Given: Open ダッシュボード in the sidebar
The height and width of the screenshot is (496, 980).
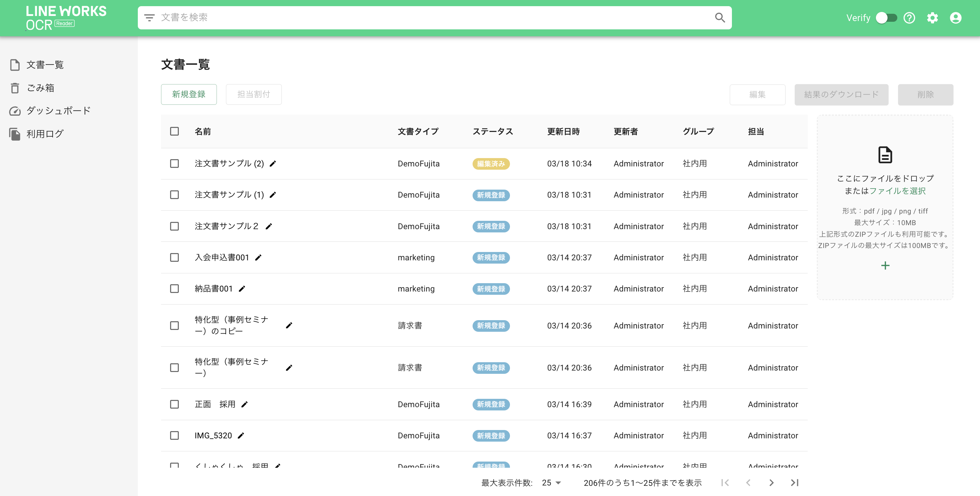Looking at the screenshot, I should (58, 111).
